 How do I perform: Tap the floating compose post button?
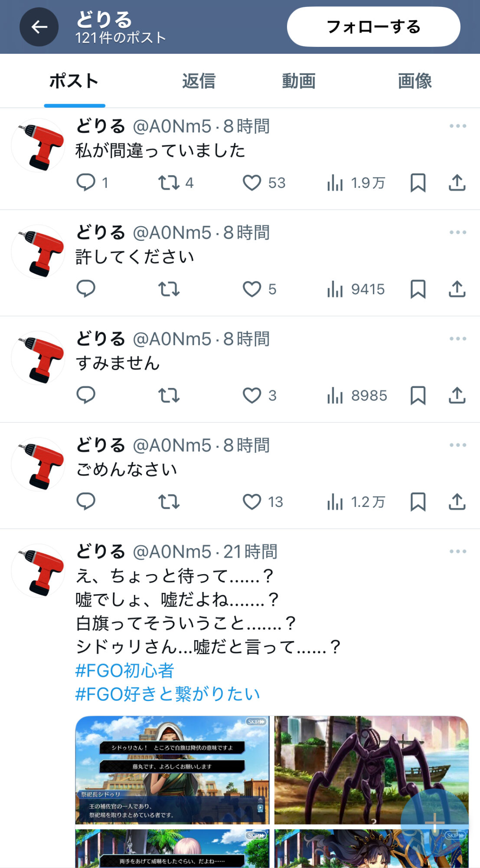434,822
